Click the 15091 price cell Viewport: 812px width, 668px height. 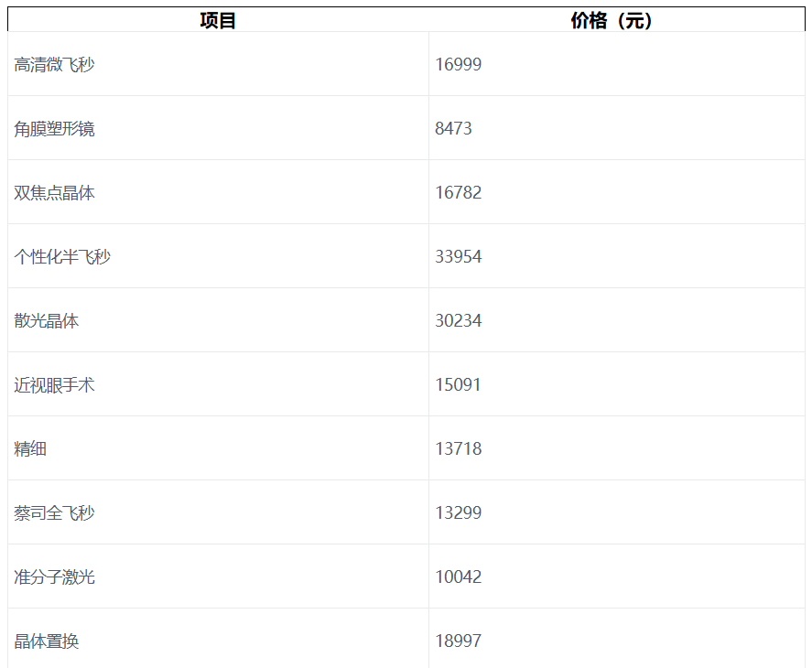(x=458, y=384)
